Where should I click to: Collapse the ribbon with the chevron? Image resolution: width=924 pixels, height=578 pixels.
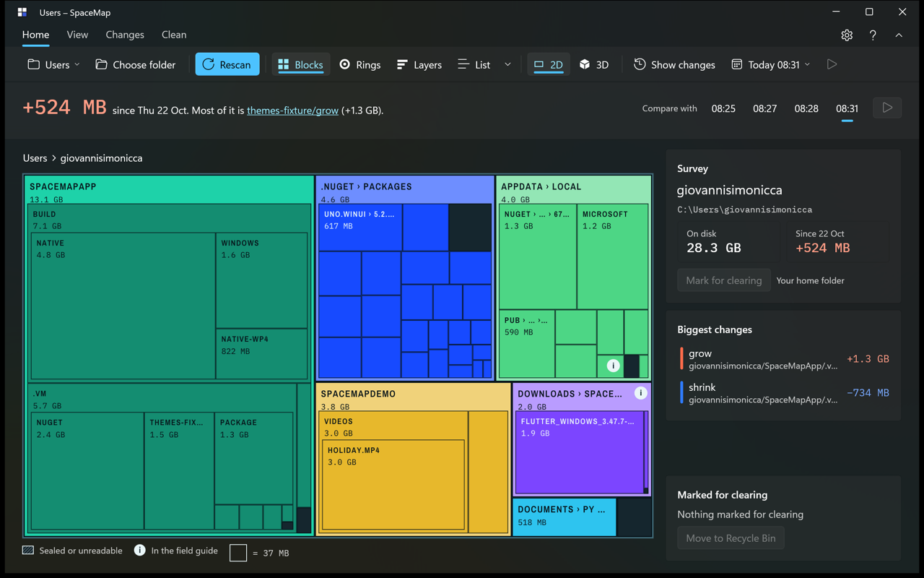point(899,35)
